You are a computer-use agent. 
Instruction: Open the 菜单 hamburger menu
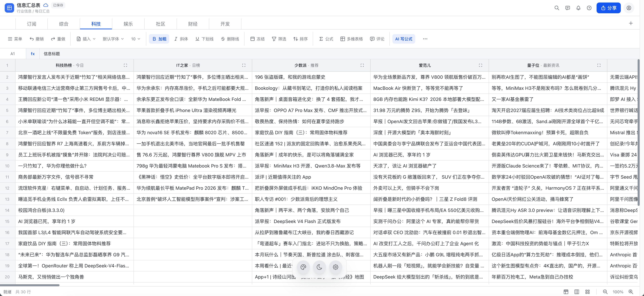(x=15, y=39)
